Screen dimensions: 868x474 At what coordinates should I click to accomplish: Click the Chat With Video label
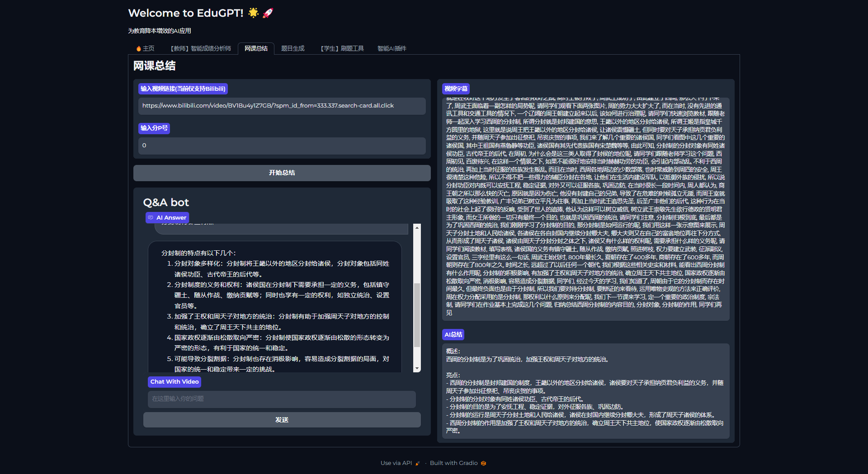174,382
